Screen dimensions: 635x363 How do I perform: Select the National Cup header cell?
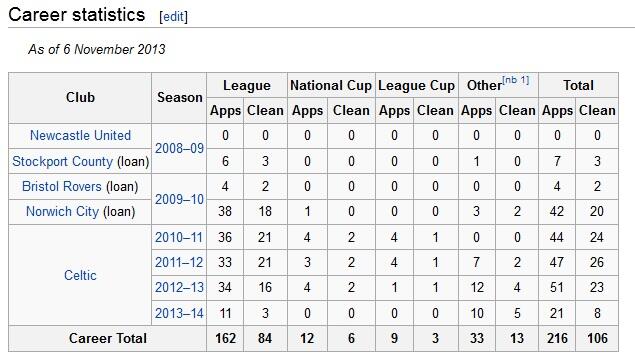click(x=331, y=85)
